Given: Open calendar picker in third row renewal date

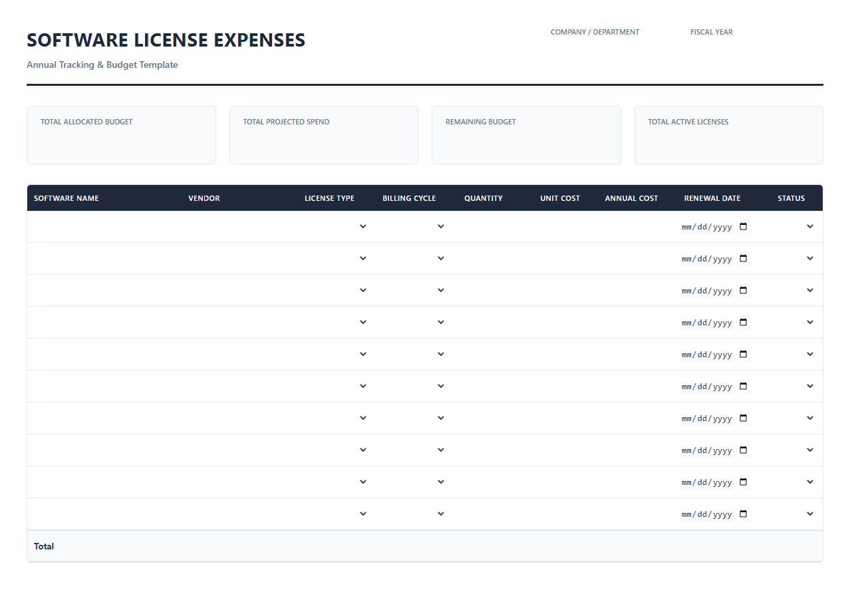Looking at the screenshot, I should [743, 290].
